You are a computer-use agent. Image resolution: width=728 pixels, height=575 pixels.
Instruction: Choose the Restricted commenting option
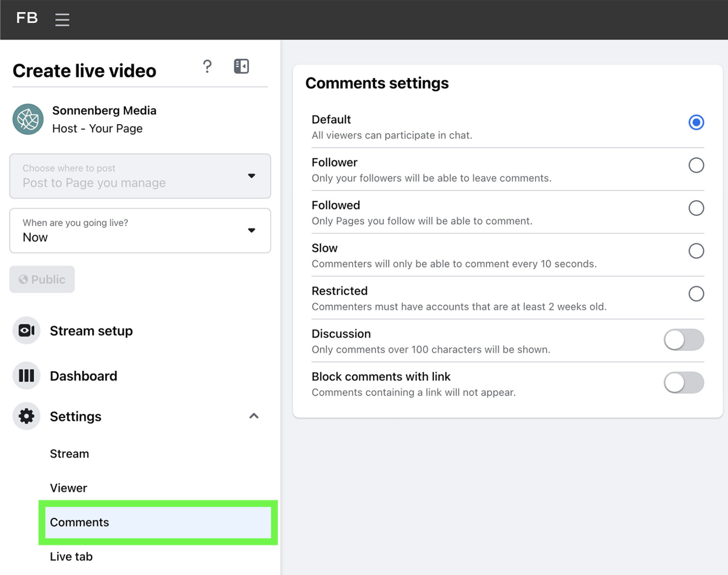click(x=696, y=294)
